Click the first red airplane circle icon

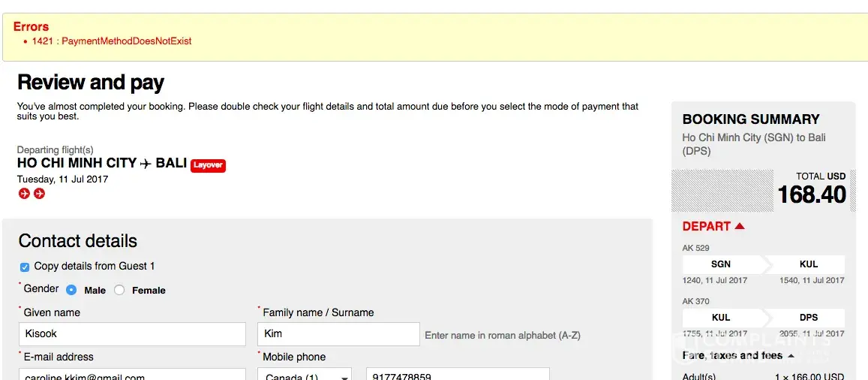coord(24,194)
